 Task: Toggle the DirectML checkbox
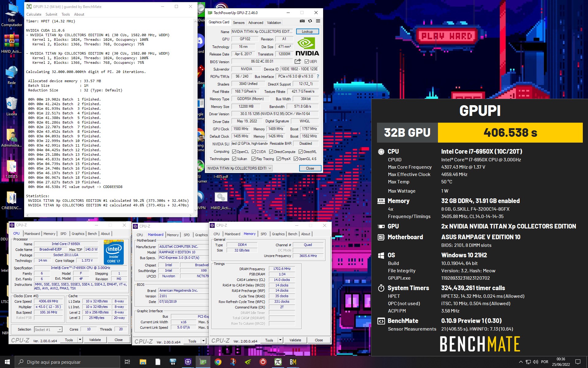point(301,152)
